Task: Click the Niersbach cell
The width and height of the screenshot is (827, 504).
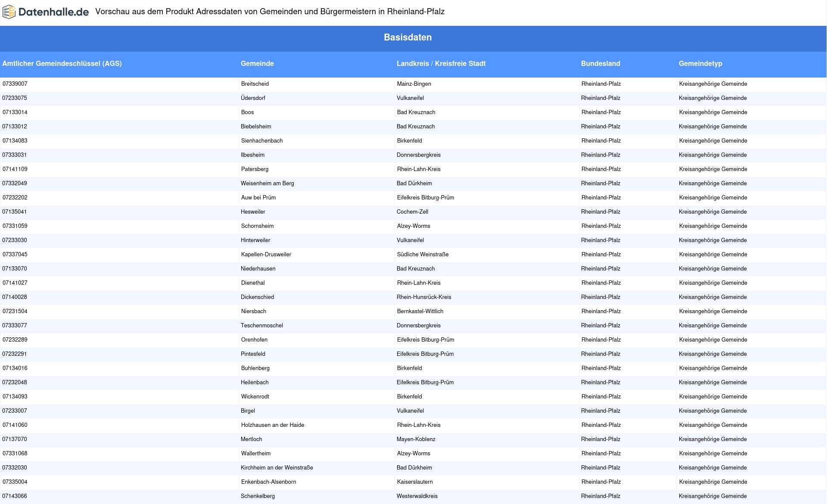Action: pos(317,311)
